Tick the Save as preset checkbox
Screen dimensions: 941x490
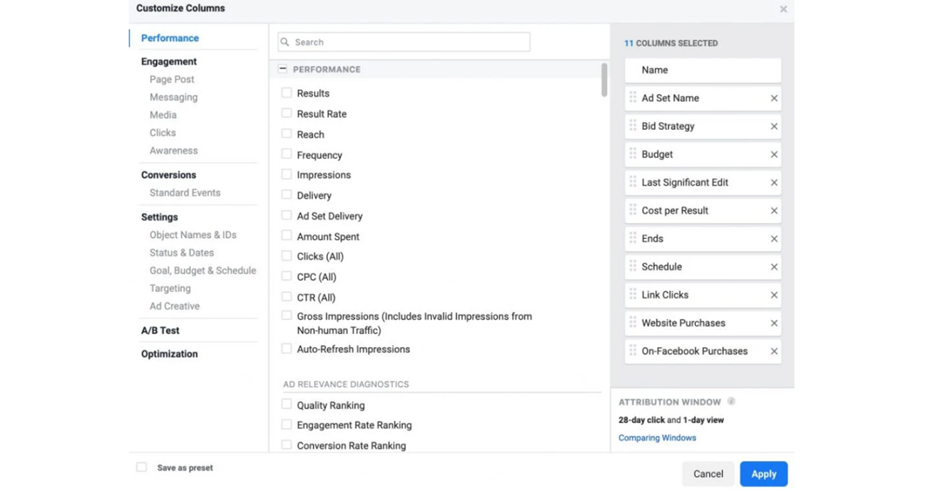point(142,467)
